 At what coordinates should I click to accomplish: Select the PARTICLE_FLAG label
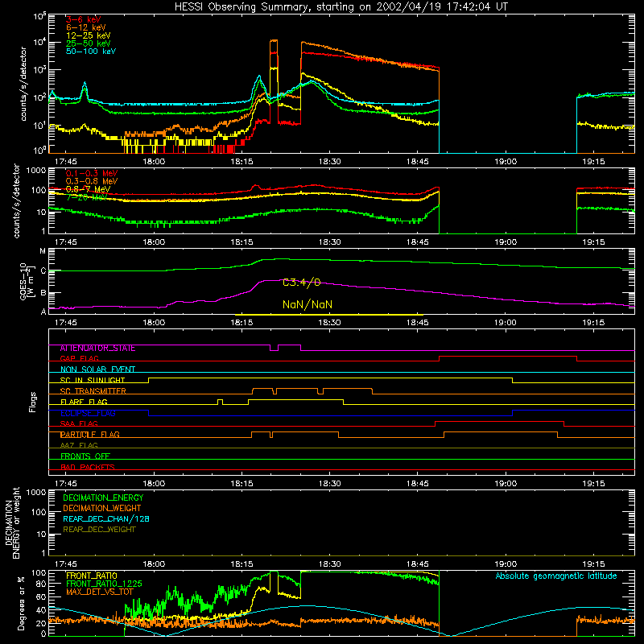click(90, 435)
